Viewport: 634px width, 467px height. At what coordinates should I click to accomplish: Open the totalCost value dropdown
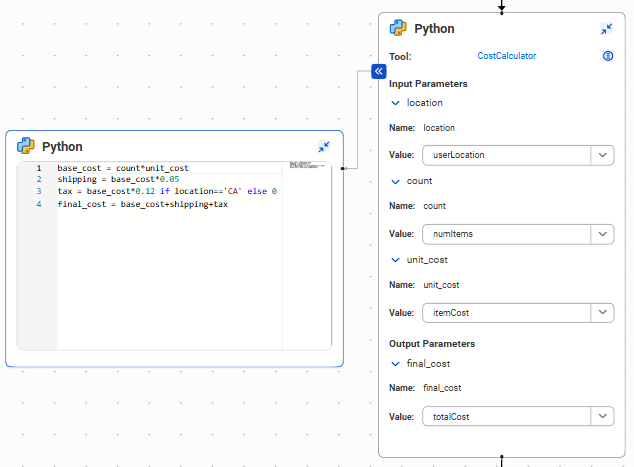click(602, 416)
